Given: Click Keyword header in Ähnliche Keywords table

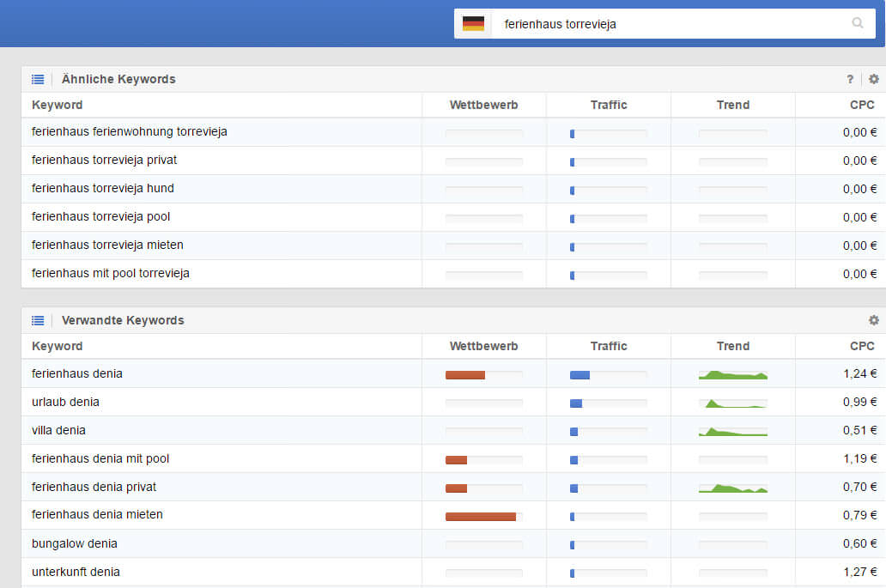Looking at the screenshot, I should point(57,105).
